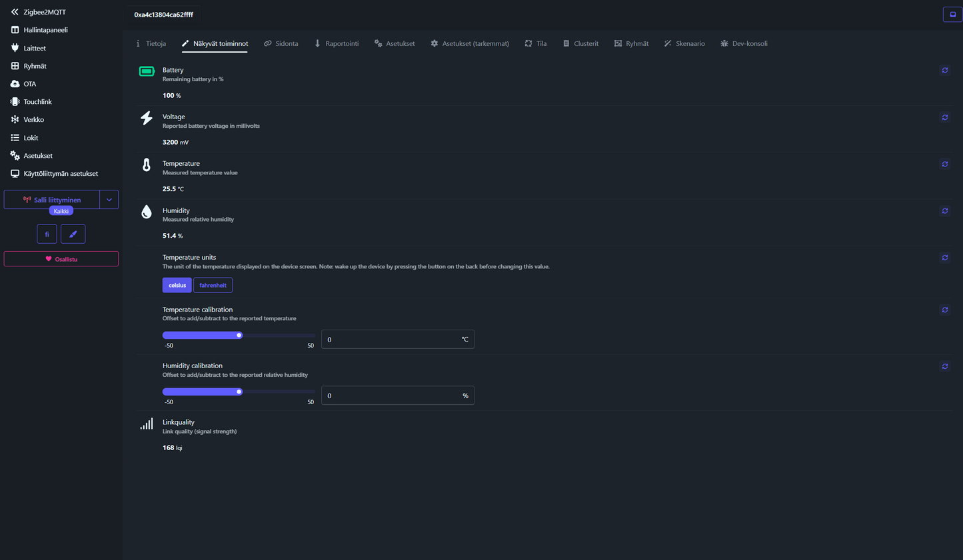Refresh the Battery value

point(944,71)
